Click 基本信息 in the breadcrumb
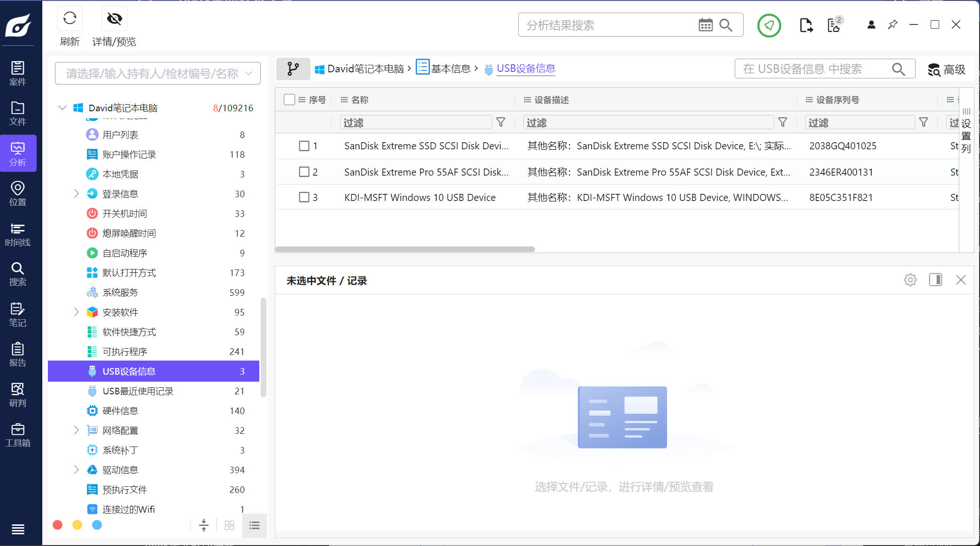This screenshot has width=980, height=546. tap(450, 69)
